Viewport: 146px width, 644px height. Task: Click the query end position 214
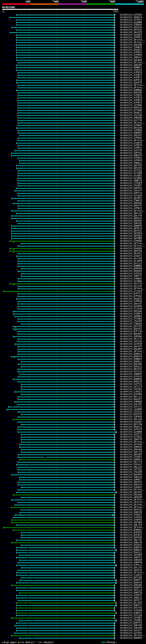tap(115, 11)
